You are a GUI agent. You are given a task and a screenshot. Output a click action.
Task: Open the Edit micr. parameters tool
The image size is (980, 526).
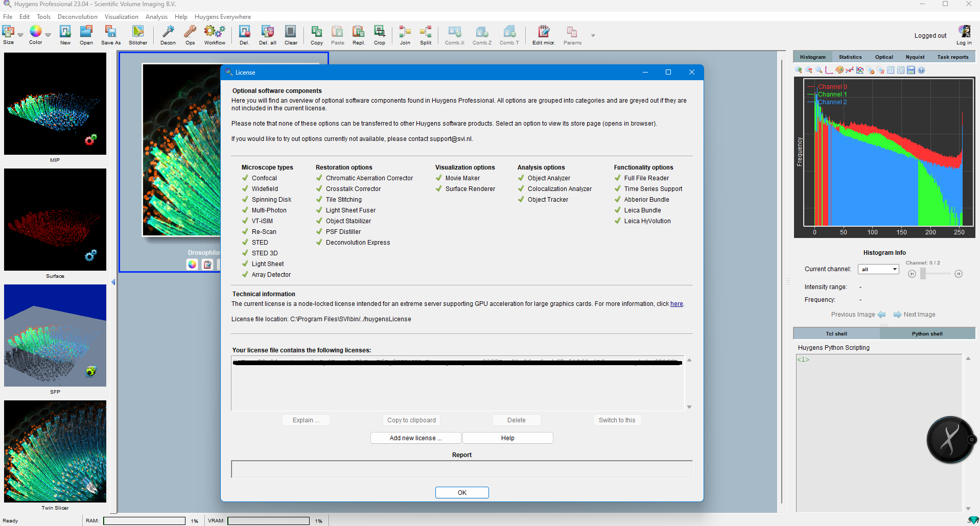(544, 35)
